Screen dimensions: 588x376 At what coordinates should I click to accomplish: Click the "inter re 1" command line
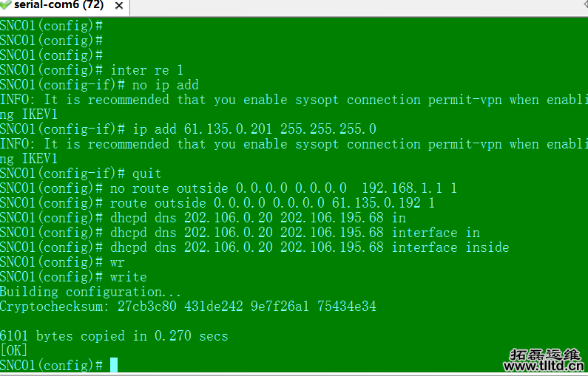tap(146, 70)
